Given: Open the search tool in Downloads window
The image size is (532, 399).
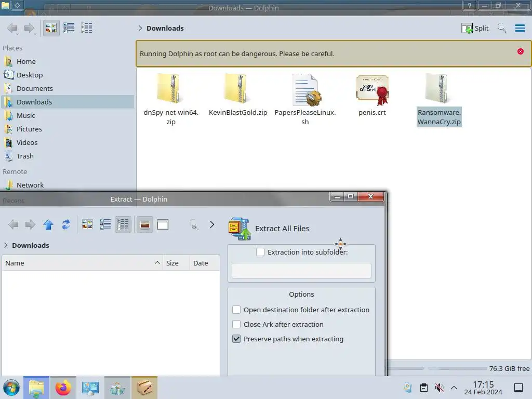Looking at the screenshot, I should (x=502, y=28).
